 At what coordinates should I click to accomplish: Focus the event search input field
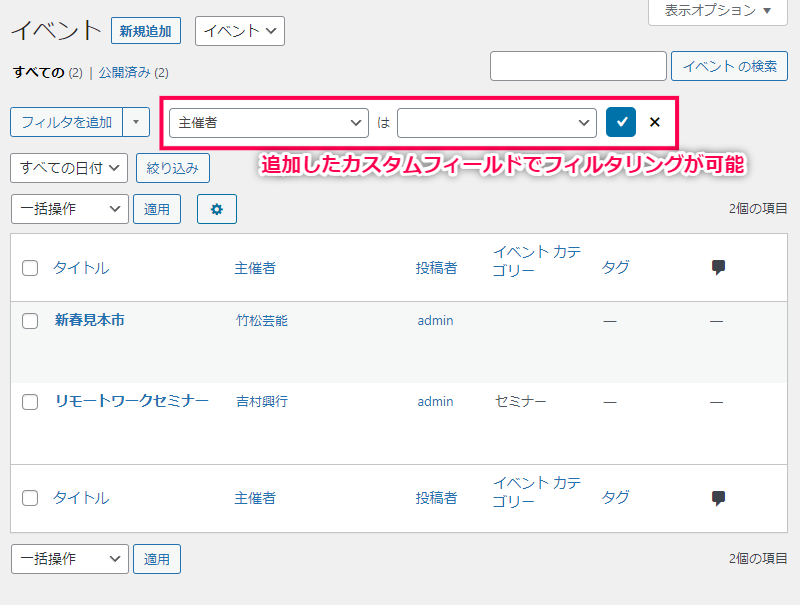(579, 66)
